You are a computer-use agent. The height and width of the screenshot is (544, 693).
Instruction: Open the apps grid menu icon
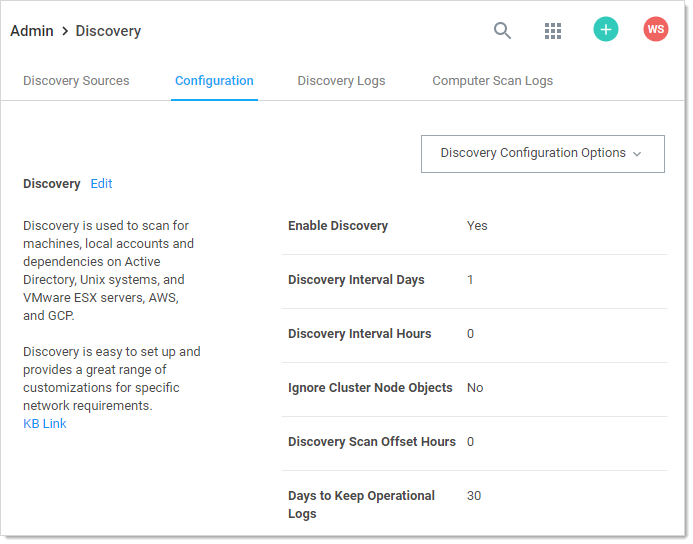(553, 31)
